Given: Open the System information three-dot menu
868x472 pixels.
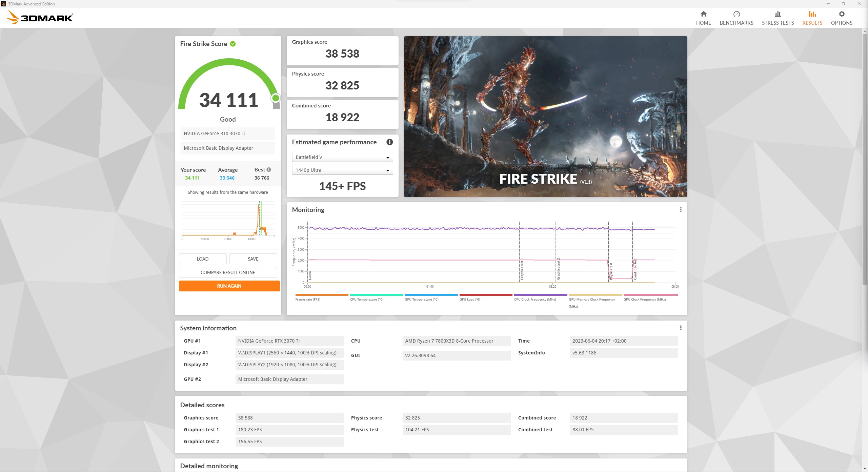Looking at the screenshot, I should click(x=680, y=328).
